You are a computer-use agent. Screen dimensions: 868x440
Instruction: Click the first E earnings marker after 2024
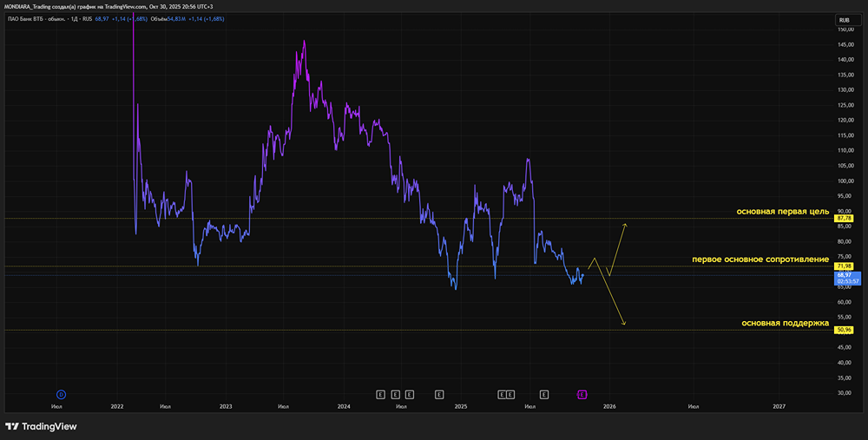[x=380, y=395]
